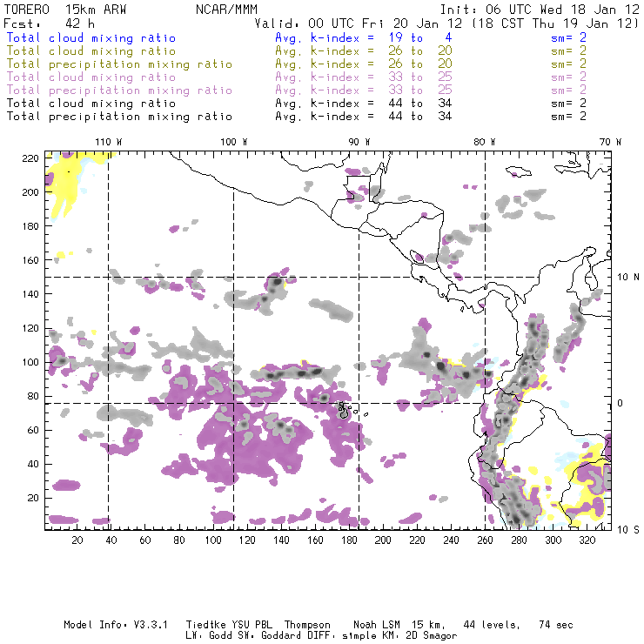Click the '74 sec' timestep text
The image size is (644, 644).
556,625
